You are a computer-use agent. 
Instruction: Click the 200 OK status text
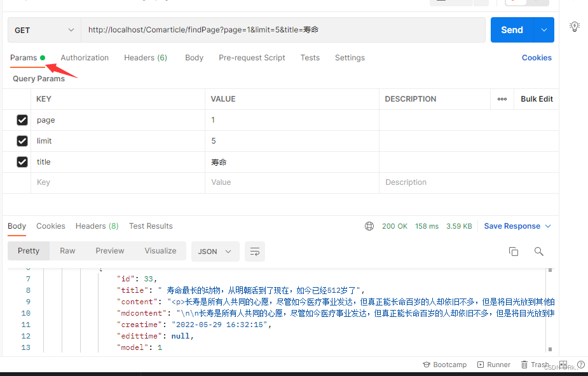coord(395,226)
